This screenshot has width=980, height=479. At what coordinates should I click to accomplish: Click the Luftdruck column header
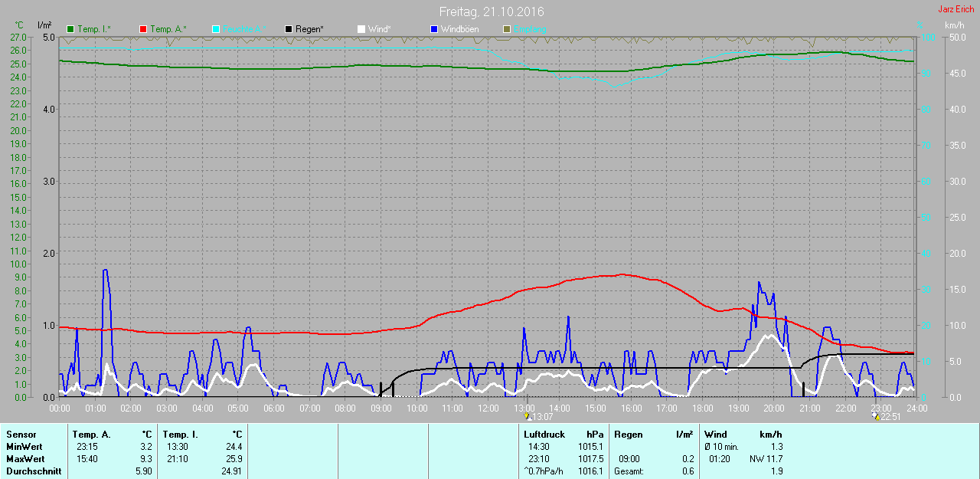(x=544, y=435)
